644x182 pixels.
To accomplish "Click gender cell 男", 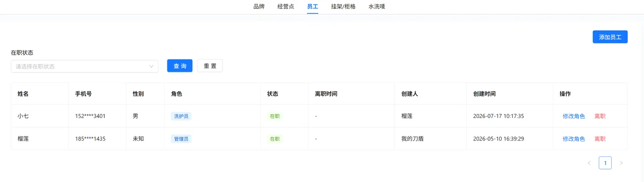I will click(135, 116).
